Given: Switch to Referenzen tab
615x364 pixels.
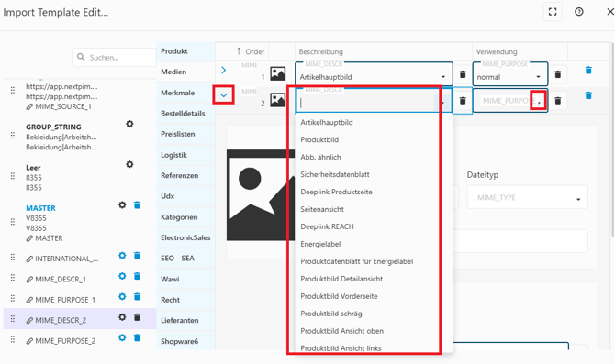Looking at the screenshot, I should tap(185, 175).
